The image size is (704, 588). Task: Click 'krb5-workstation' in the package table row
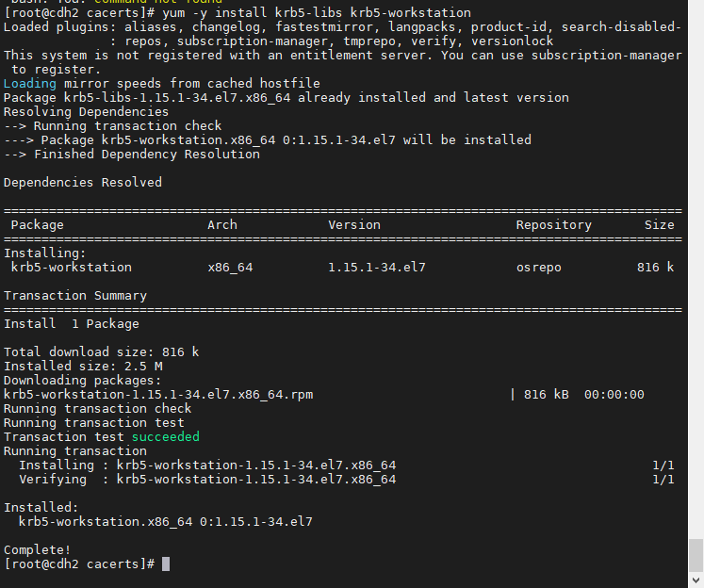[72, 268]
